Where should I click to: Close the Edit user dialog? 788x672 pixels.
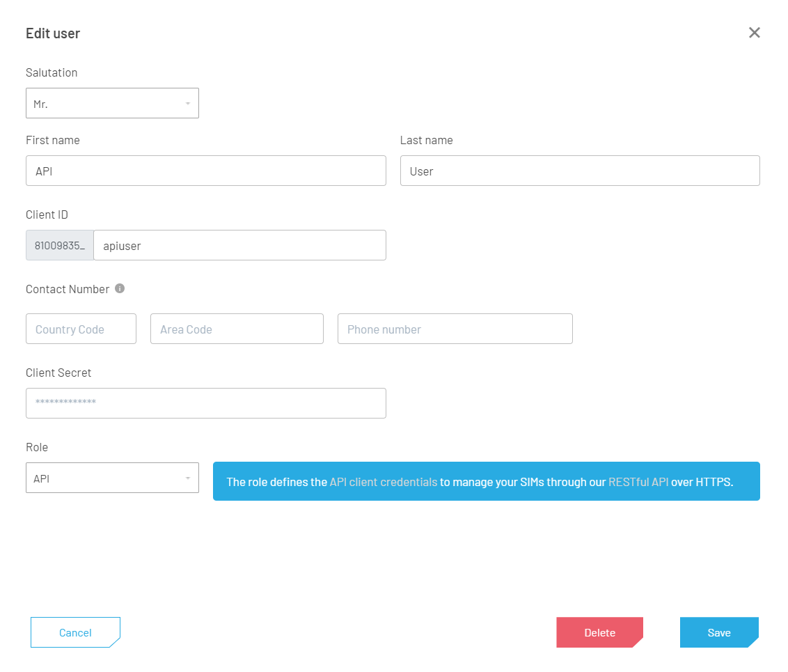point(754,33)
